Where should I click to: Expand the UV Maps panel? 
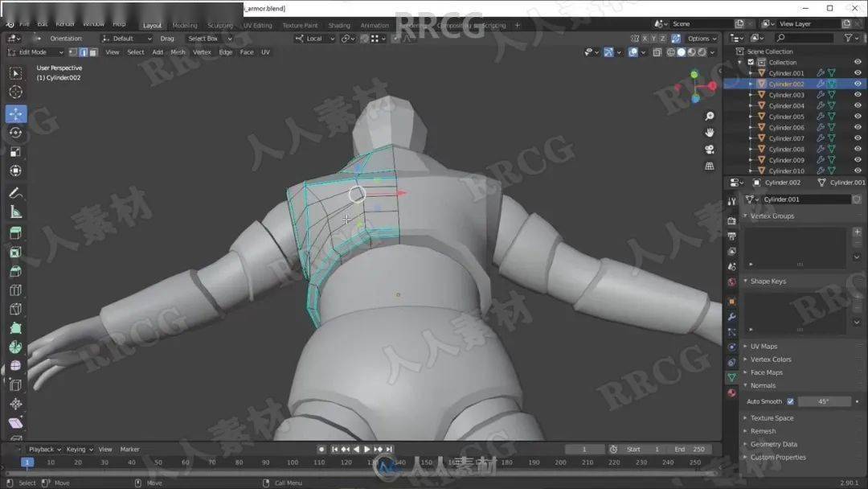click(x=764, y=346)
